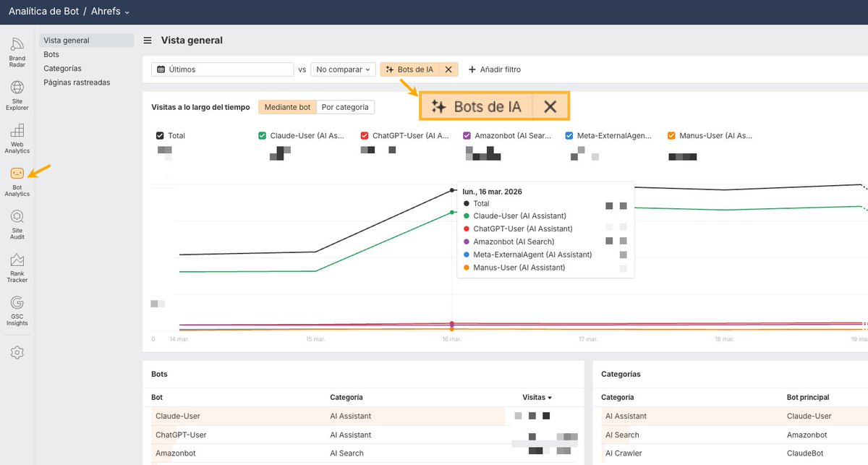Open the Ahrefs project dropdown
The image size is (868, 465).
(x=111, y=12)
